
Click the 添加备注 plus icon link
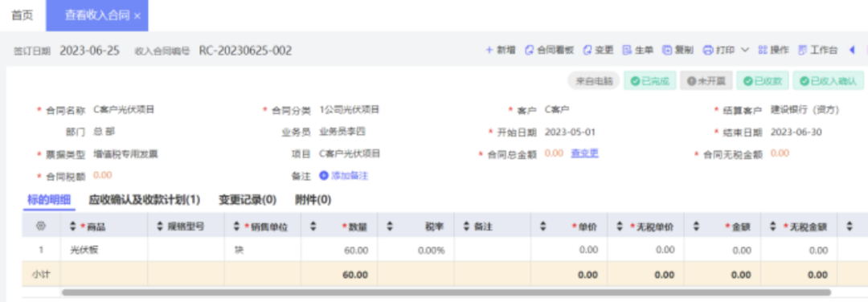tap(344, 176)
